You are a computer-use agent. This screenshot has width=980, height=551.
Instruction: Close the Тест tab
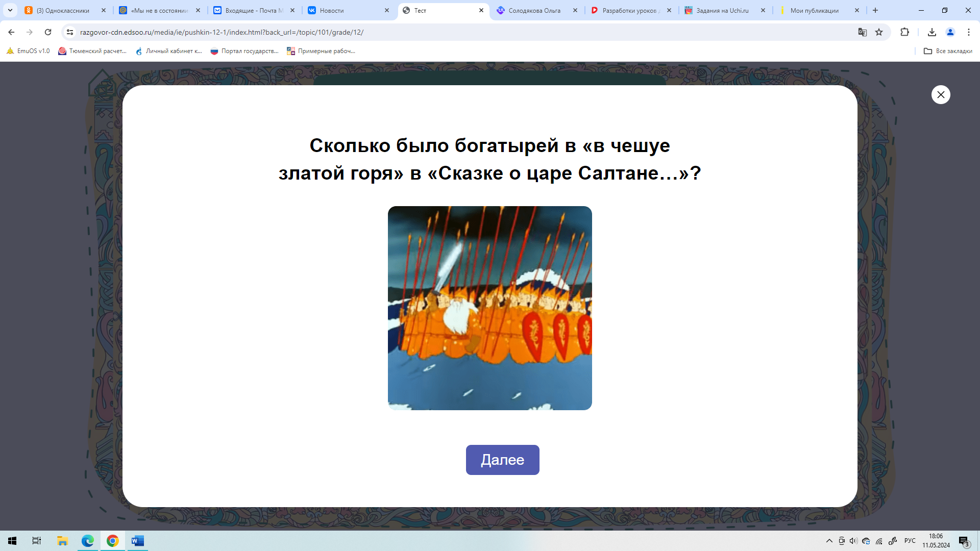pos(481,10)
